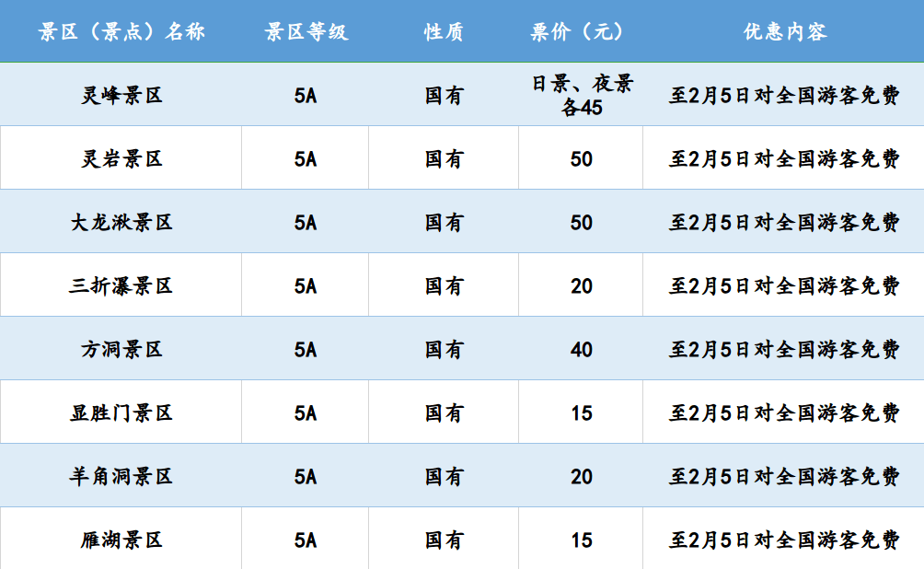The image size is (924, 569).
Task: Click 羊角洞景区's discount text 至2月5日对全国游客免费
Action: (784, 476)
